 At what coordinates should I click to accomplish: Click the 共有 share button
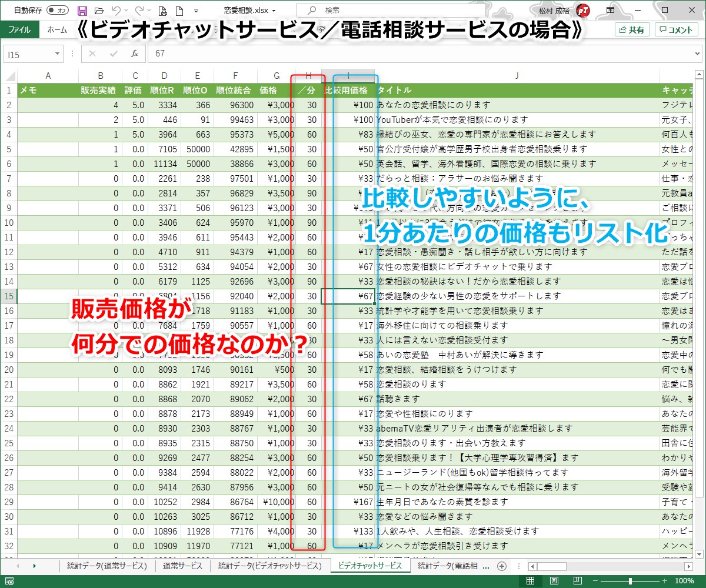632,30
